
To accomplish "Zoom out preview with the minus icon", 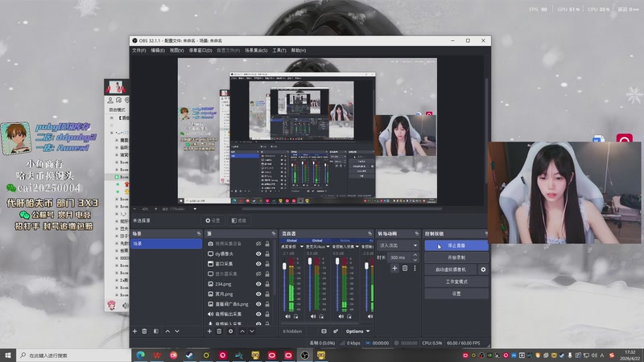I will 134,209.
